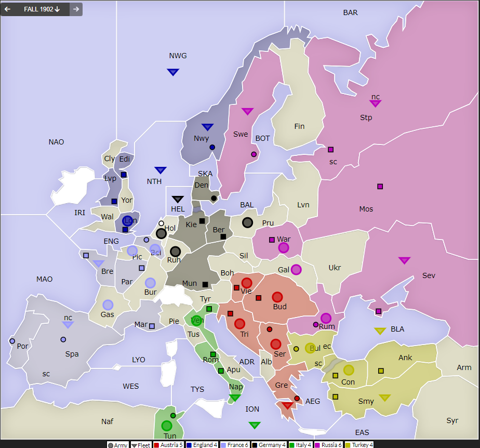The image size is (480, 448).
Task: Click the Ukr province label
Action: 335,268
